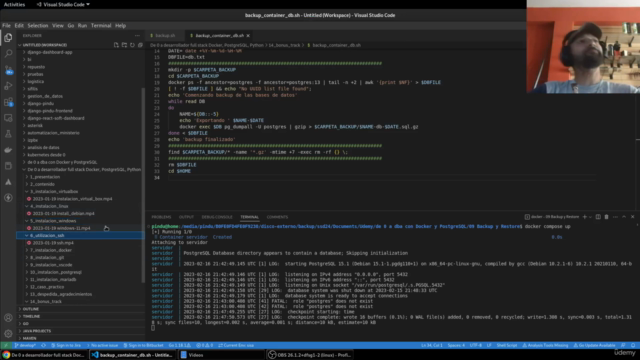640x360 pixels.
Task: Expand the JAVA PROJECTS section
Action: click(37, 331)
